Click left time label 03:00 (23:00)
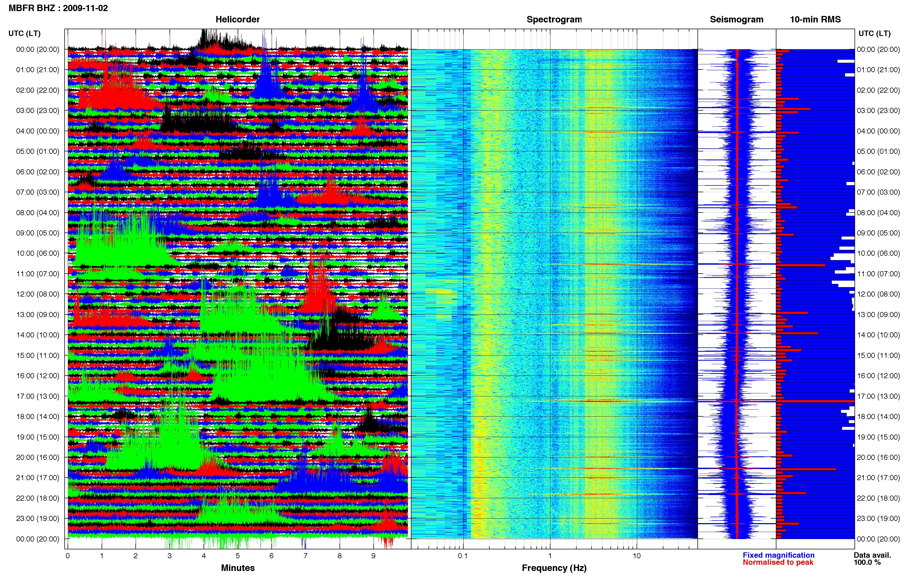Screen dimensions: 924x578 (x=38, y=111)
